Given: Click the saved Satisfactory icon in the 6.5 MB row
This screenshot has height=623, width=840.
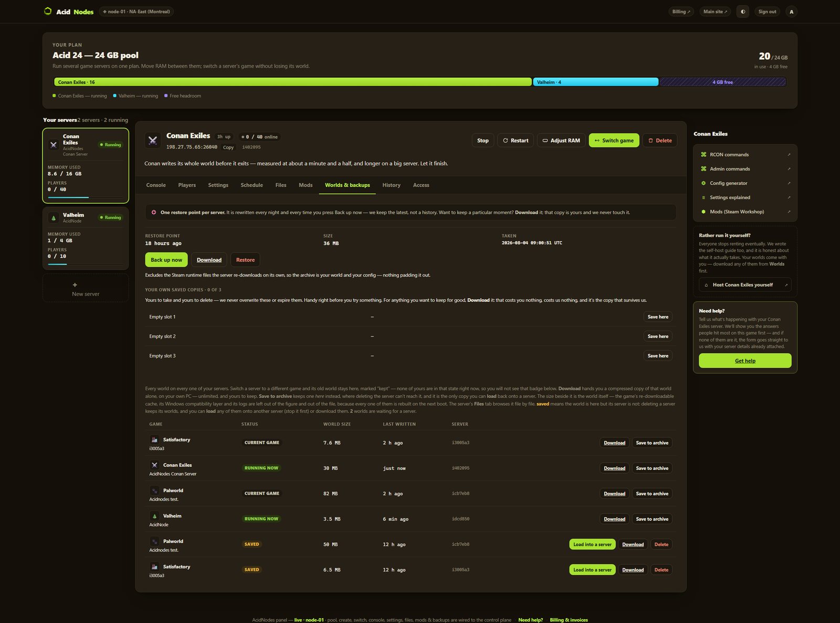Looking at the screenshot, I should (154, 567).
